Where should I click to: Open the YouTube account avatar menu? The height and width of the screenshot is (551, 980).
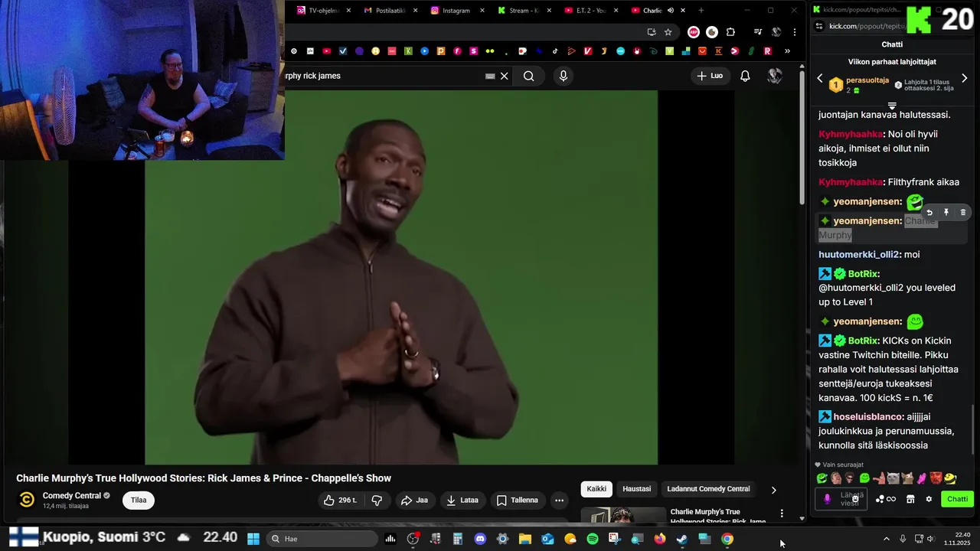pos(775,76)
